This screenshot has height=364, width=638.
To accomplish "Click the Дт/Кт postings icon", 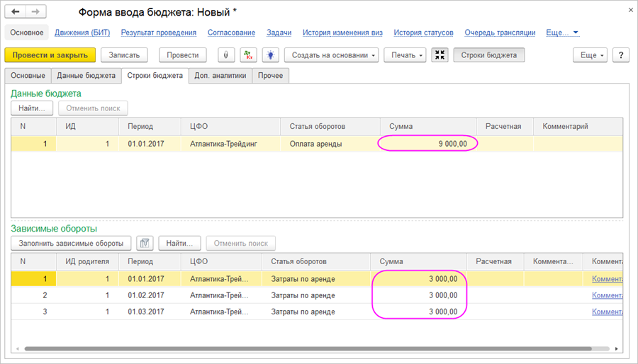I will [248, 55].
